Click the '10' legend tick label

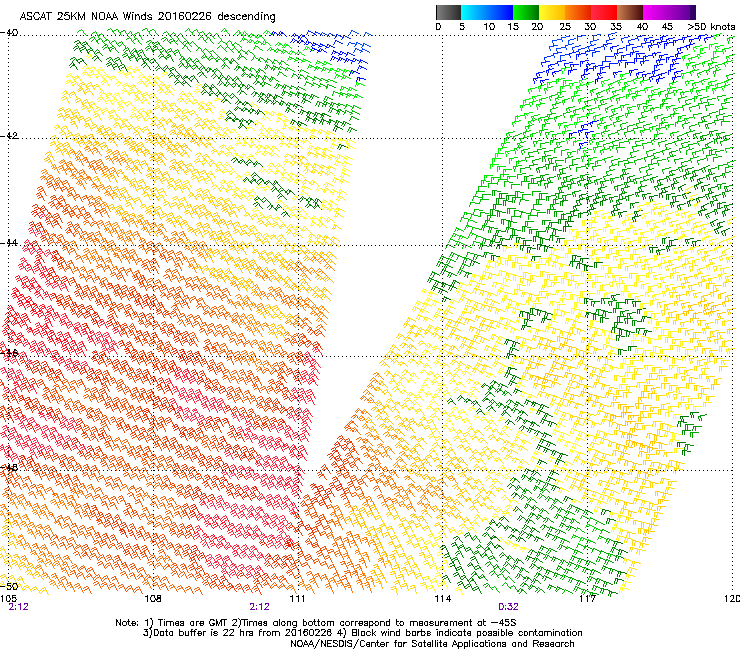(x=489, y=27)
